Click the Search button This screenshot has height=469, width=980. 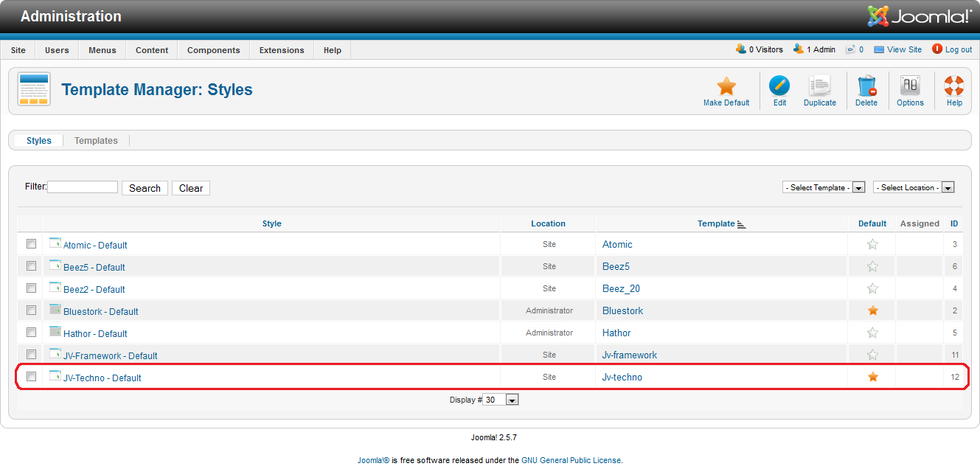pos(145,188)
